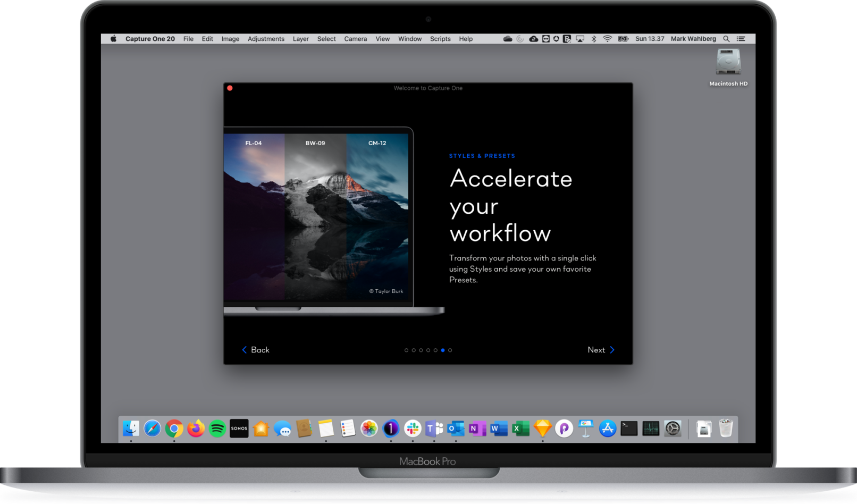
Task: Open Terminal from the Dock
Action: point(629,429)
